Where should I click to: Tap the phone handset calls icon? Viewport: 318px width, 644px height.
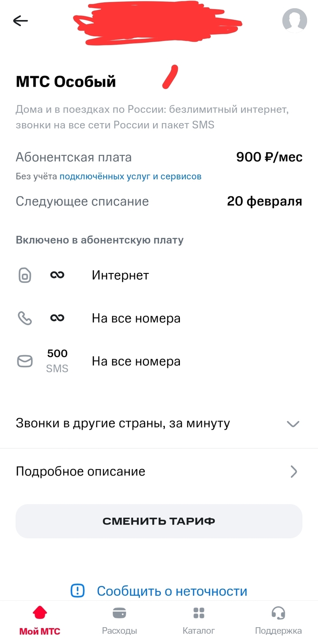pos(25,318)
